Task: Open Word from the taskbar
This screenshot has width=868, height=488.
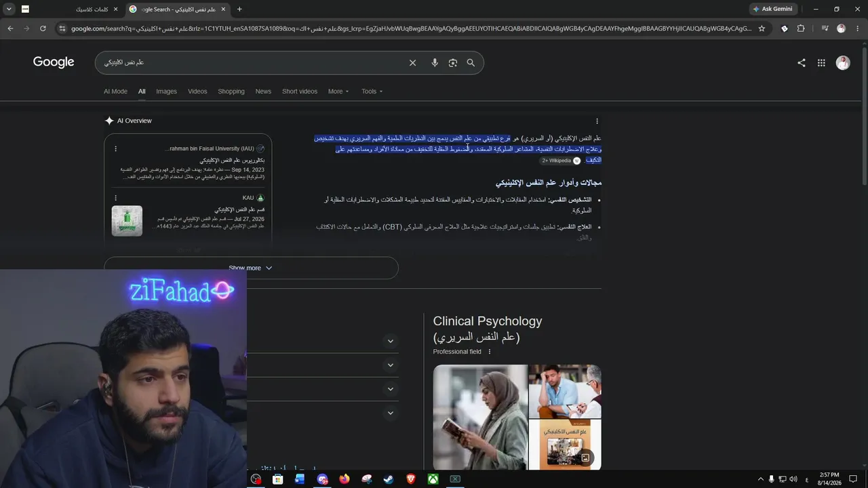Action: (x=300, y=479)
